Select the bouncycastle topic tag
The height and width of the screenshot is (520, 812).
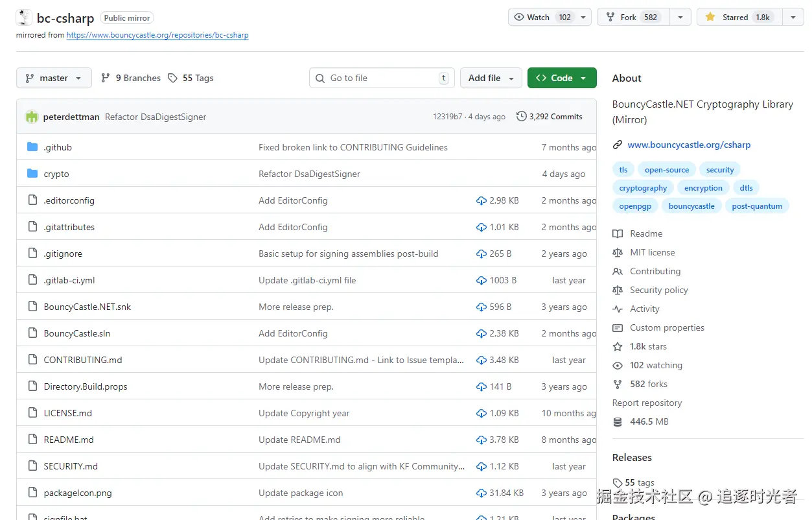point(691,206)
